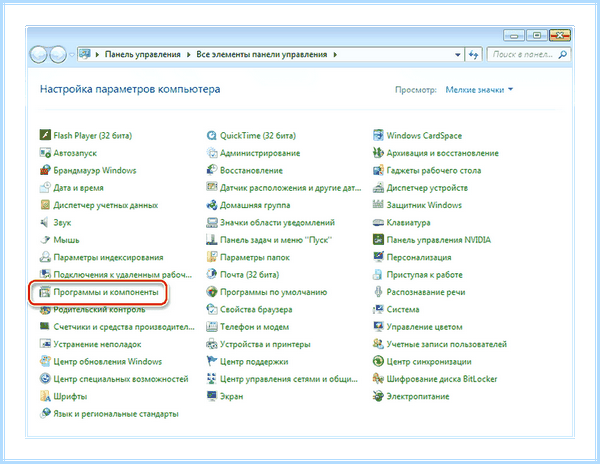Screen dimensions: 600x464
Task: Open Защитник Windows entry
Action: 424,205
